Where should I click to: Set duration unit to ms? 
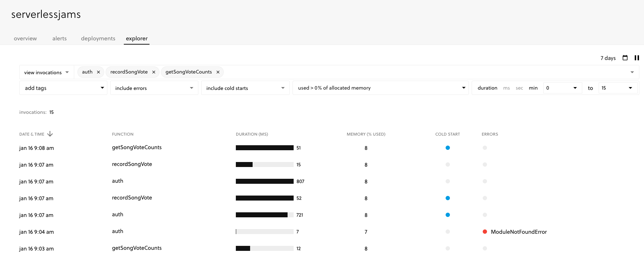pos(506,88)
